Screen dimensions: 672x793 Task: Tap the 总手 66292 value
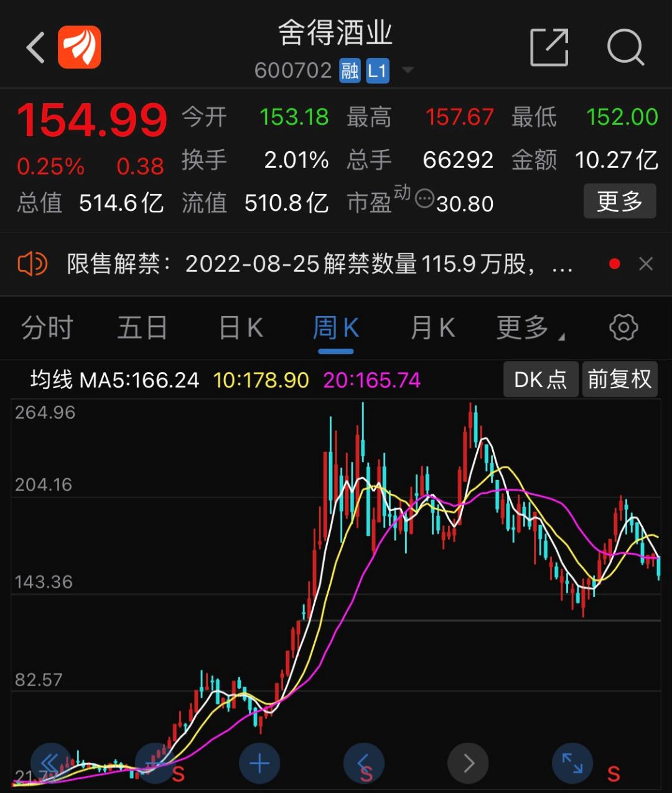tap(458, 160)
